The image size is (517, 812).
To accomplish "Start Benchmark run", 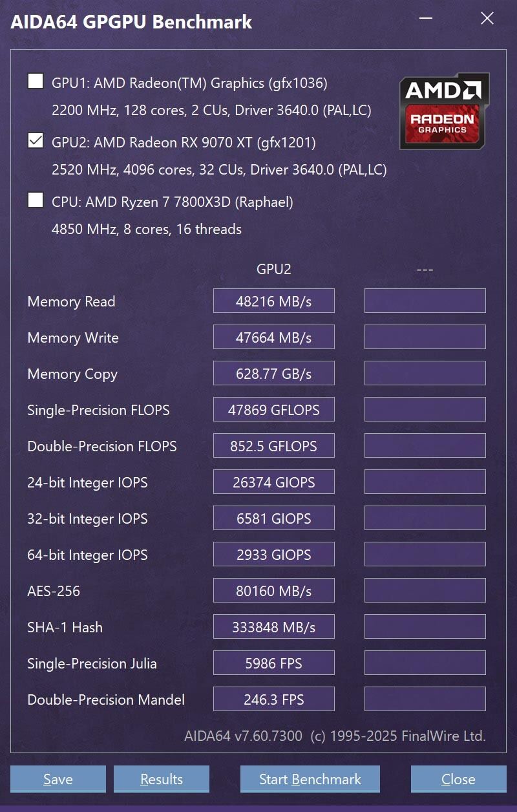I will click(310, 779).
